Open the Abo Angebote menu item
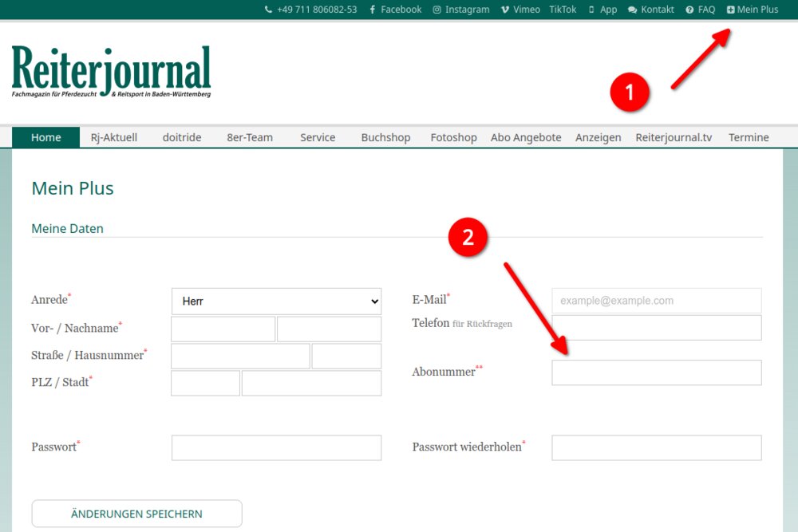798x532 pixels. pos(526,137)
